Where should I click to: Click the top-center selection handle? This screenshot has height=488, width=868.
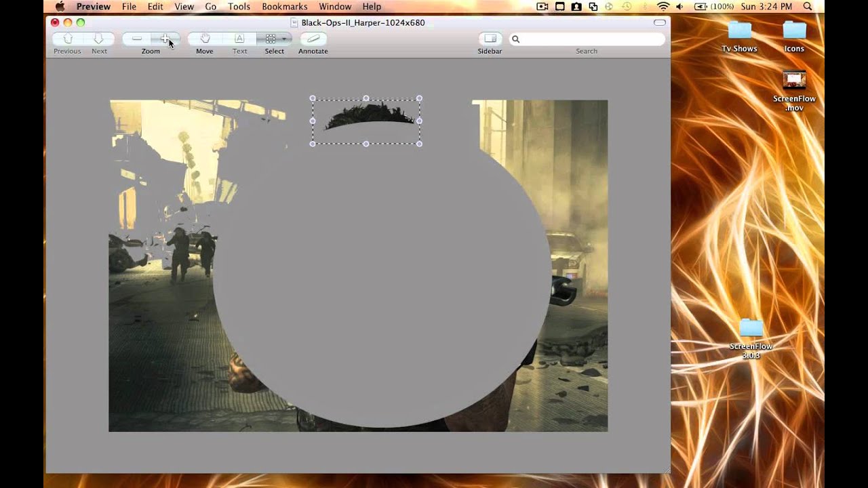[x=366, y=98]
